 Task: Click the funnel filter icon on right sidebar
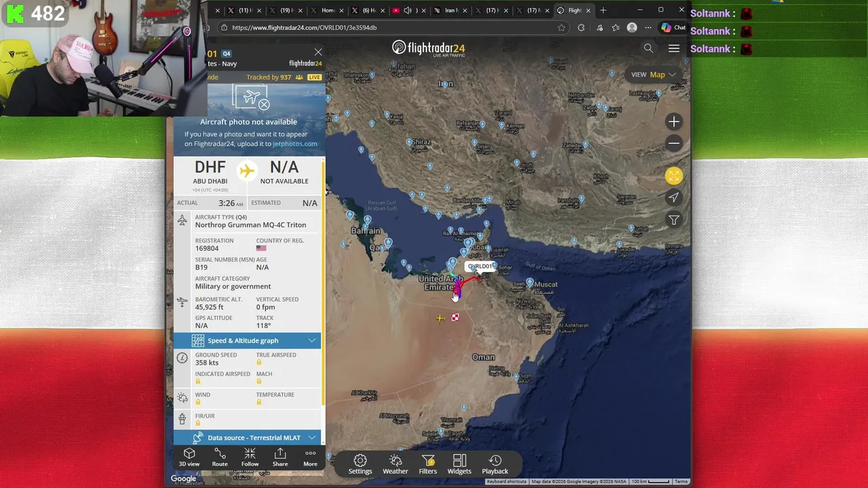(673, 220)
